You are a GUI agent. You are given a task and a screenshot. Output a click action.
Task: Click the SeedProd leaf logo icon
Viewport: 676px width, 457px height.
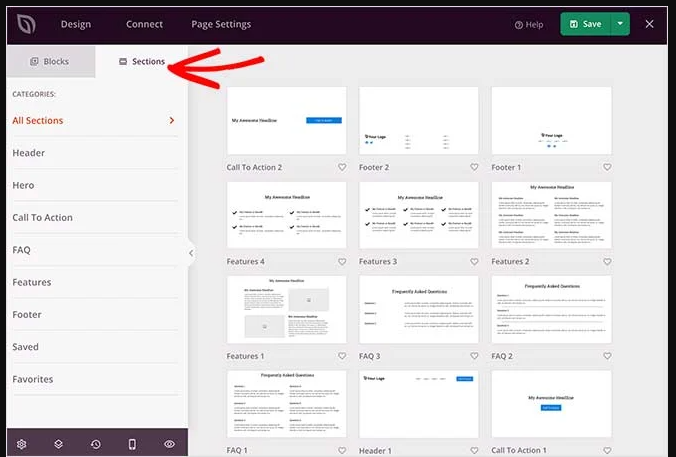coord(22,23)
